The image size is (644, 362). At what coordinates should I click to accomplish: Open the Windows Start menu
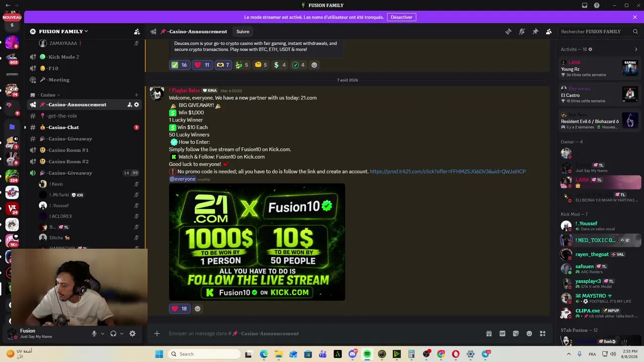click(x=159, y=354)
